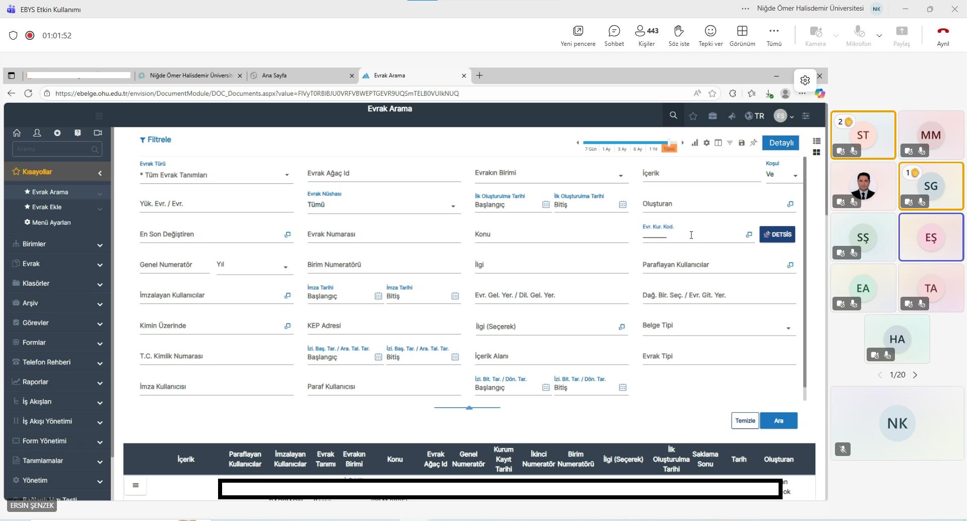Open the calendar for İmza Tarihi Başlangıç

click(x=378, y=296)
